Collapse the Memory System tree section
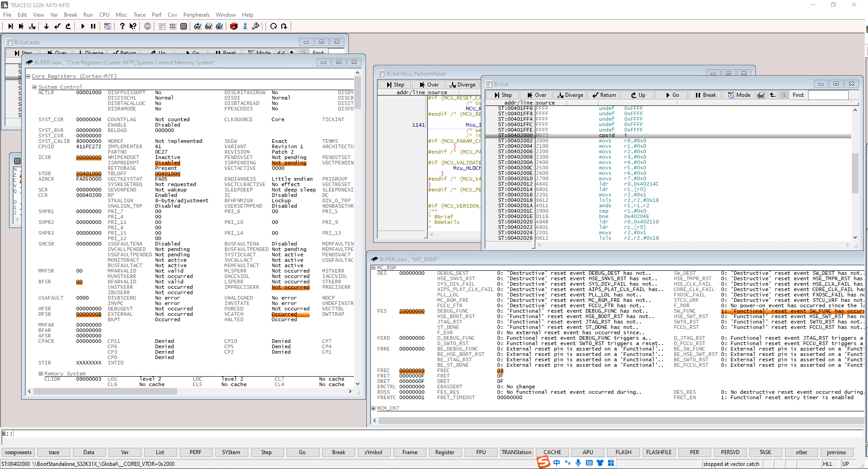868x469 pixels. point(41,373)
